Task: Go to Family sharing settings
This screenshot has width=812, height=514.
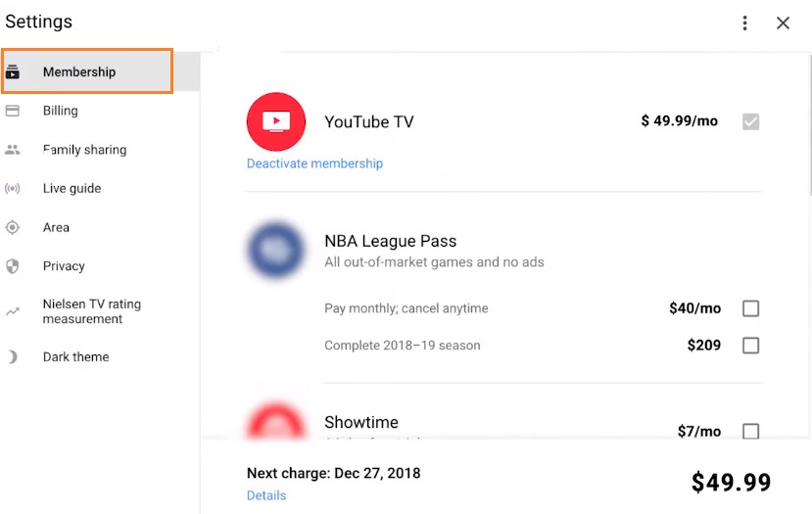Action: point(101,150)
